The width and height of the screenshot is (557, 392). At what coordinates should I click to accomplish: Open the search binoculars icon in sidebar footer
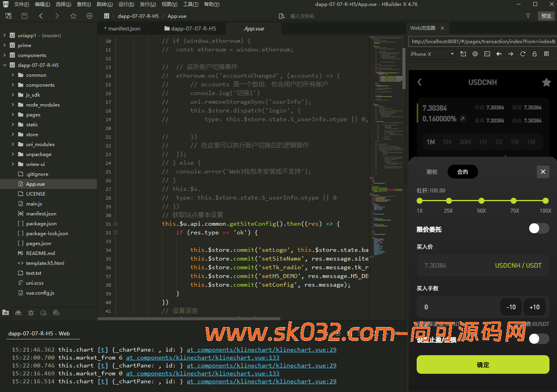[18, 313]
